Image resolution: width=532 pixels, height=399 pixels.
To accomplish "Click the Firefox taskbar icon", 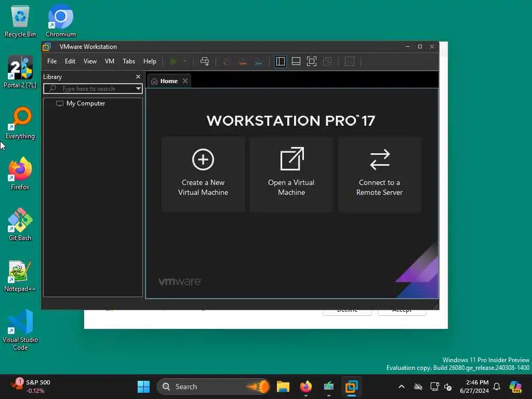I will (x=306, y=387).
